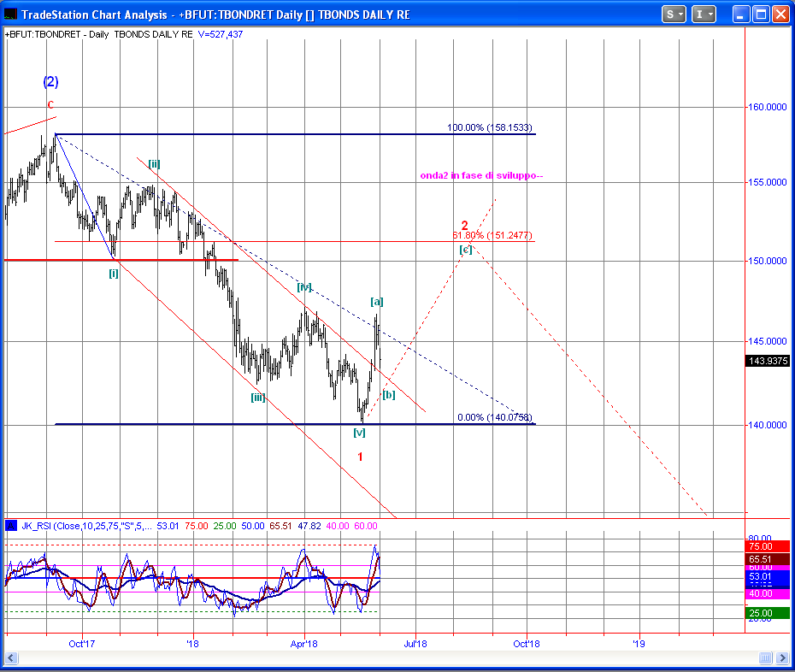Click the Oct'18 date axis label
Screen dimensions: 795x672
pos(527,644)
